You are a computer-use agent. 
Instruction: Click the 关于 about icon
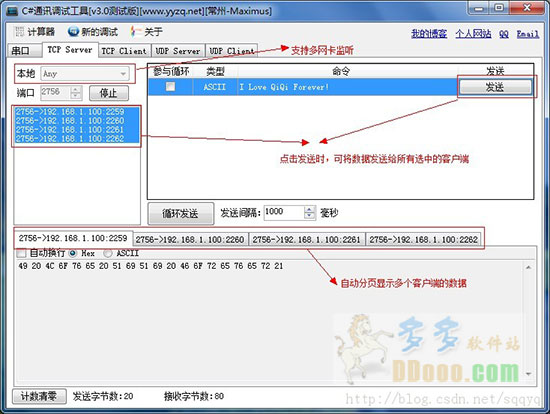135,32
